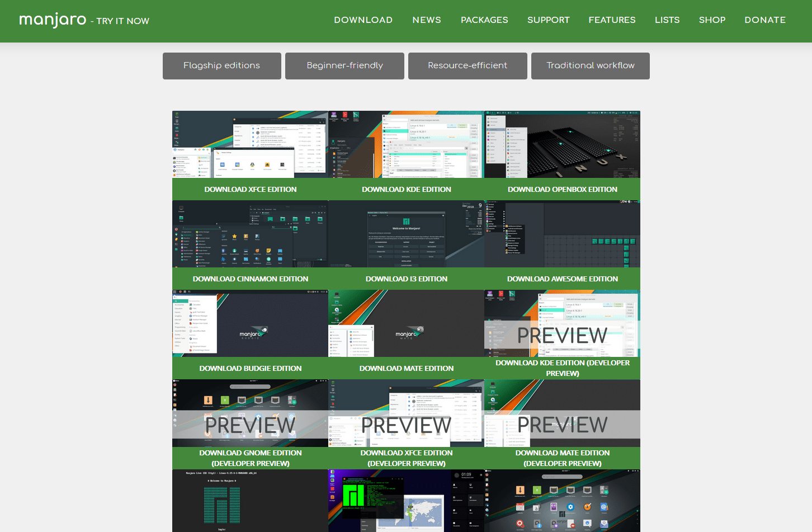Image resolution: width=812 pixels, height=532 pixels.
Task: Go to the NEWS section
Action: pyautogui.click(x=426, y=20)
